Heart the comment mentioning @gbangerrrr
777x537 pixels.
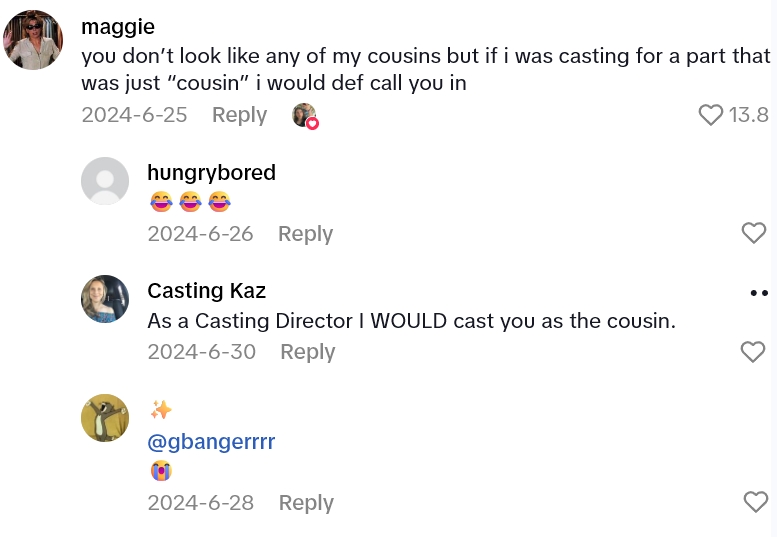point(756,502)
